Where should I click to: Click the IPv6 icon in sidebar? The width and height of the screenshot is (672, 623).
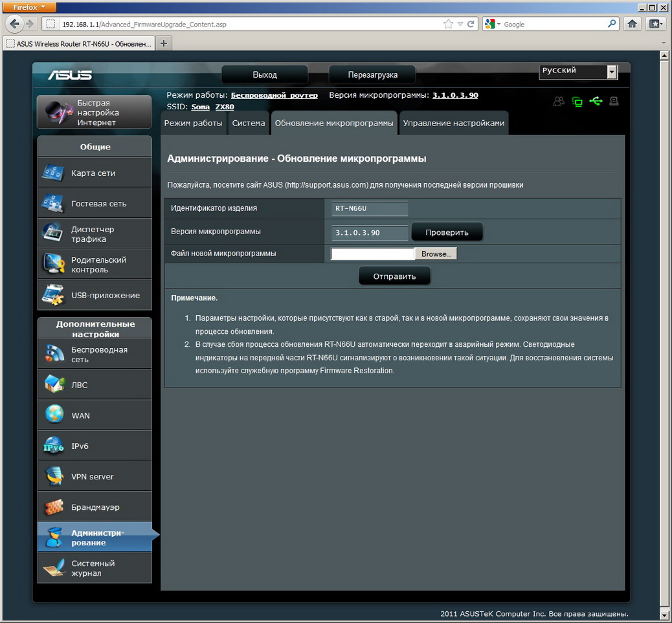(53, 446)
